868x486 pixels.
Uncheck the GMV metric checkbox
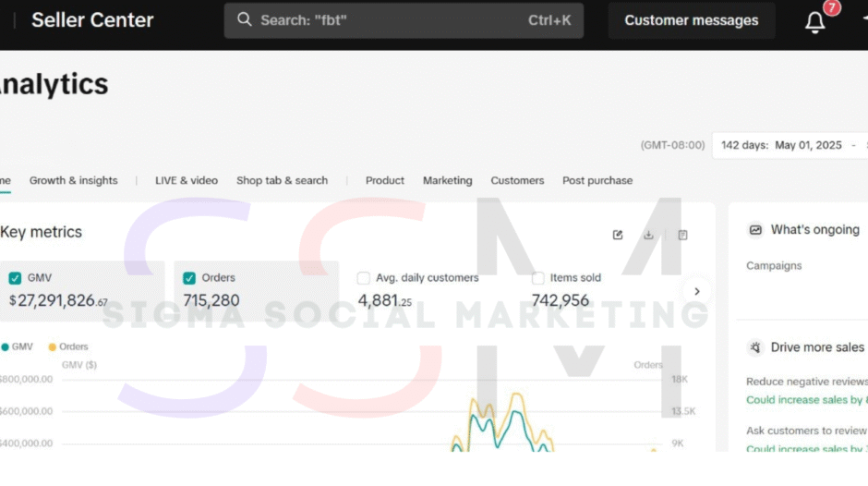(15, 278)
